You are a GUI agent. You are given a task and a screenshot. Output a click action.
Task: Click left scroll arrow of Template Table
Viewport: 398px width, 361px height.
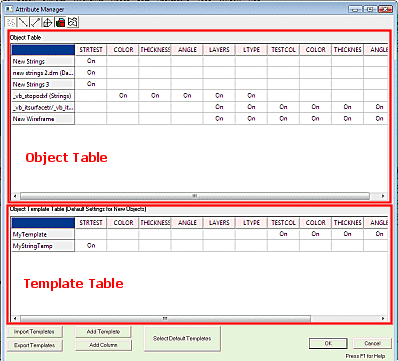coord(15,319)
